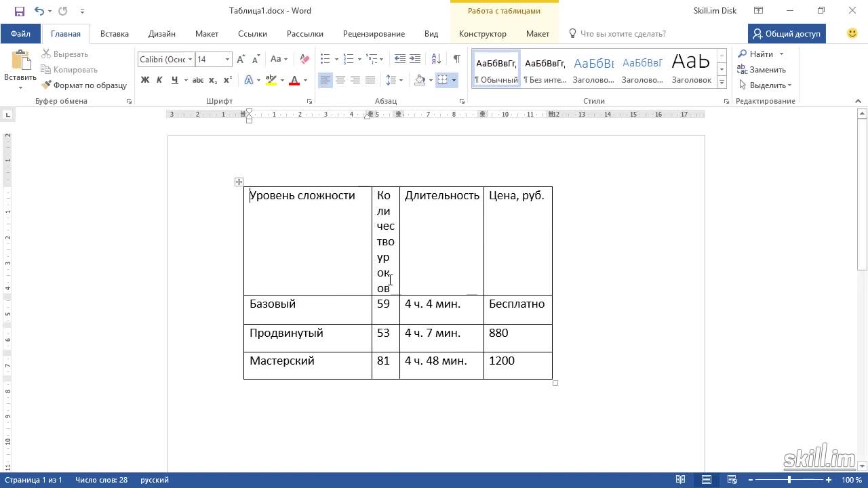
Task: Click the Заменить button
Action: [762, 70]
